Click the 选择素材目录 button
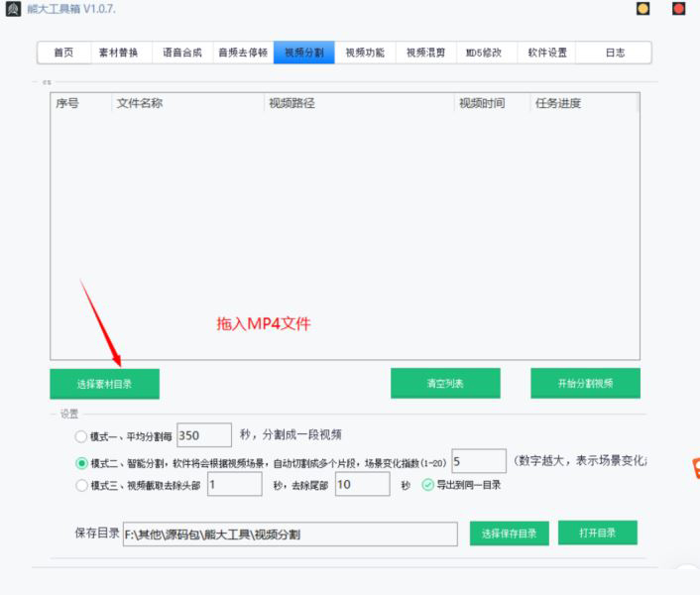Image resolution: width=700 pixels, height=595 pixels. click(104, 384)
